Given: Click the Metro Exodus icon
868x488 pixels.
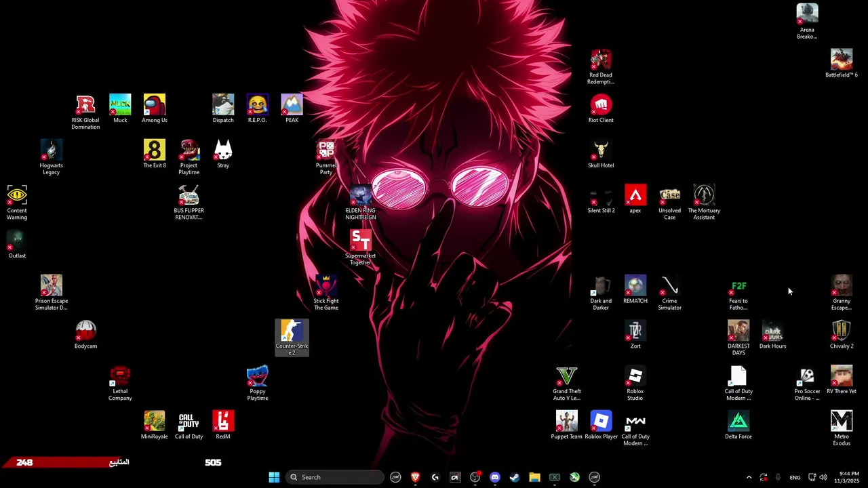Looking at the screenshot, I should 842,428.
